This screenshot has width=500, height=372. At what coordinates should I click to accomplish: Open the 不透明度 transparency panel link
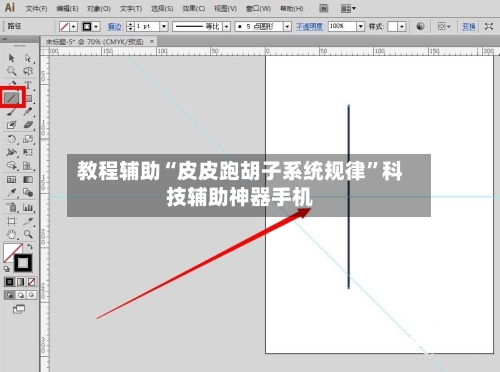310,26
